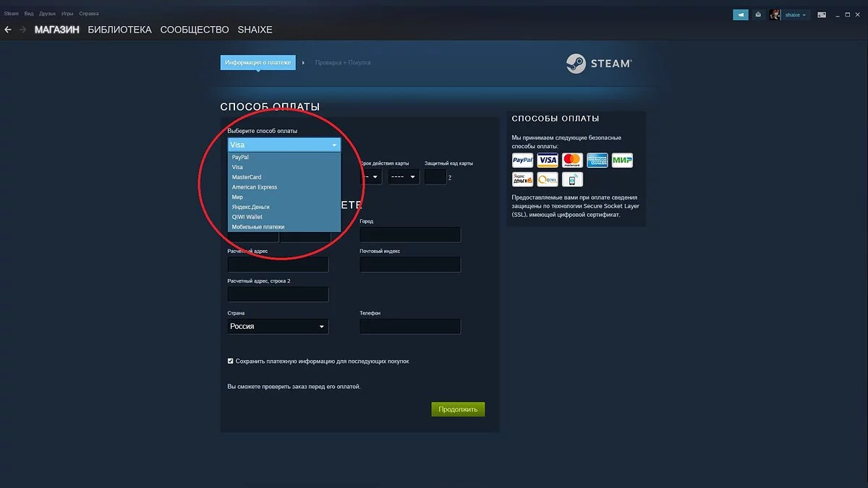Select Visa from the payment list
This screenshot has width=868, height=488.
284,167
